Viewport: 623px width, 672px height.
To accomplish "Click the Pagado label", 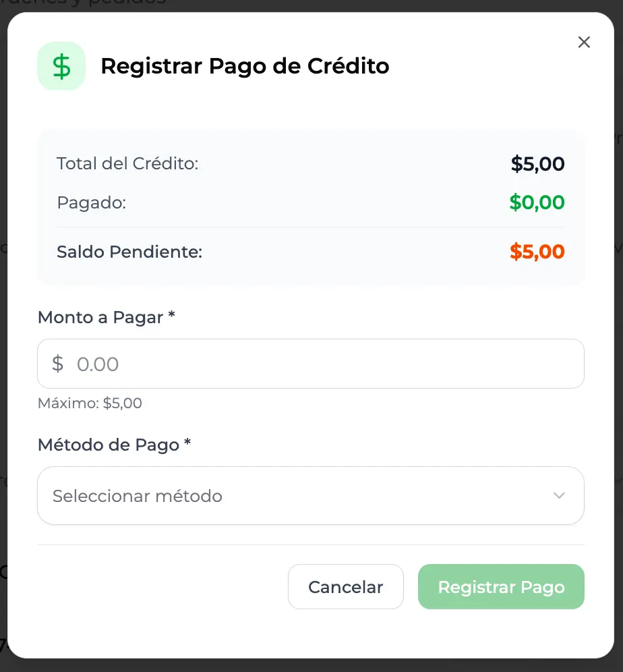I will pyautogui.click(x=92, y=202).
